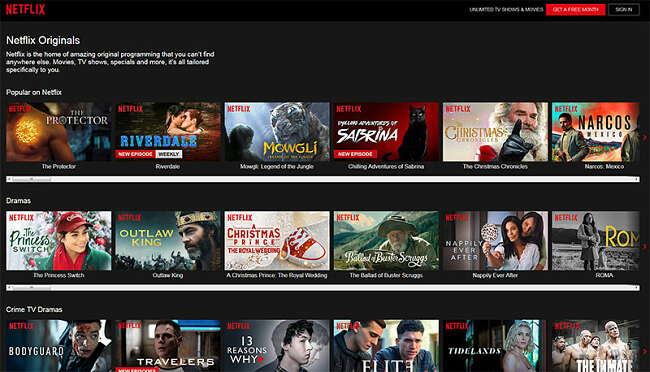
Task: Open Narcos: Mexico thumbnail
Action: [x=596, y=132]
